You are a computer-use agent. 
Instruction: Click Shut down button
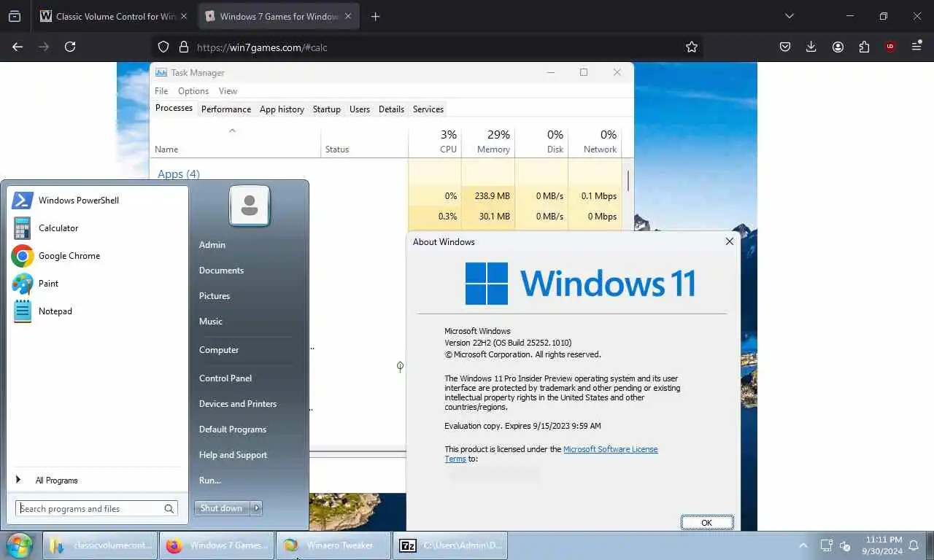(x=221, y=508)
